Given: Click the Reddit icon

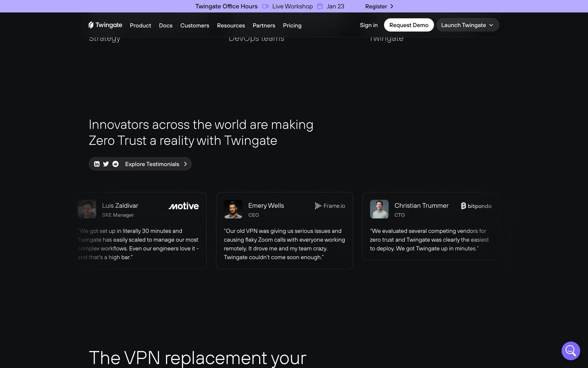Looking at the screenshot, I should point(115,164).
